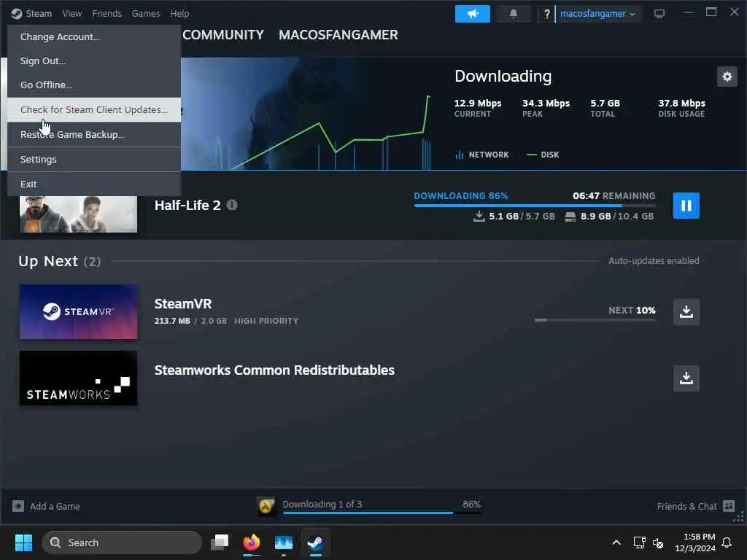Select Check for Steam Client Updates
This screenshot has height=560, width=747.
[x=94, y=109]
